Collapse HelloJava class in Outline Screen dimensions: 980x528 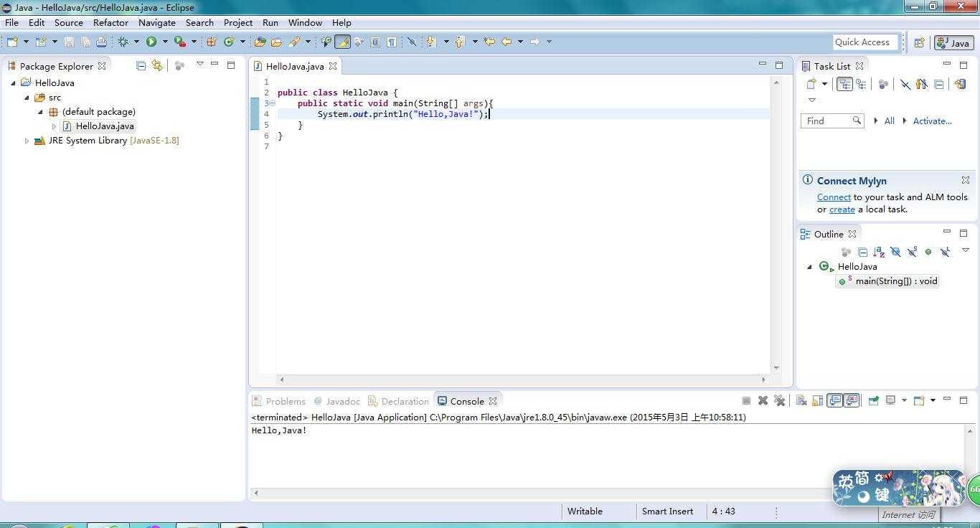pos(810,267)
